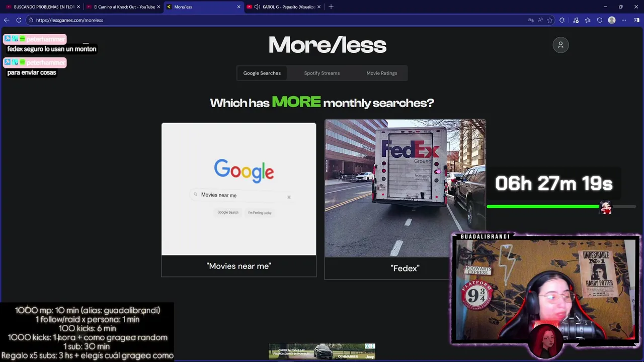
Task: Click the "1000 mp: 10 min" overlay line
Action: (x=88, y=310)
